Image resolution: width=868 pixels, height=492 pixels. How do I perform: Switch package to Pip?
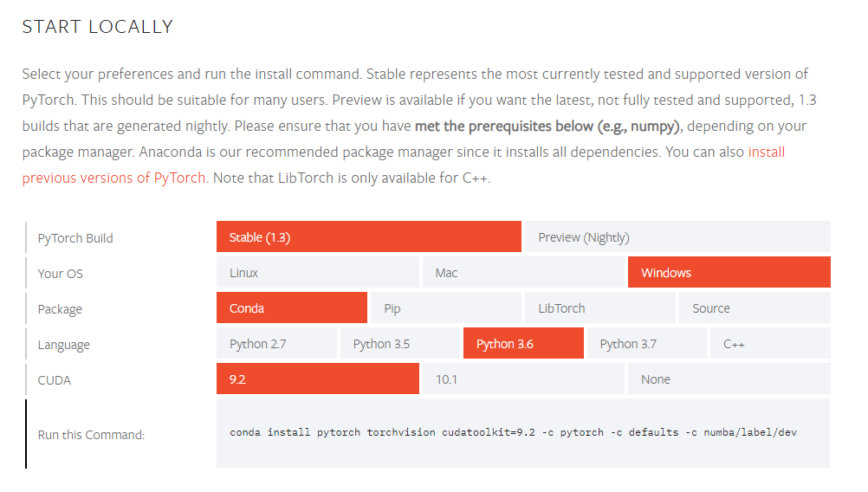[x=446, y=307]
